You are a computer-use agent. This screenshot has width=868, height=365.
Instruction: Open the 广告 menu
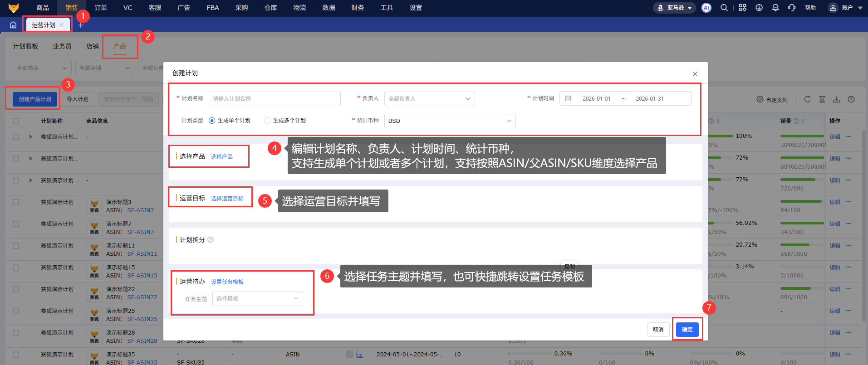tap(184, 8)
